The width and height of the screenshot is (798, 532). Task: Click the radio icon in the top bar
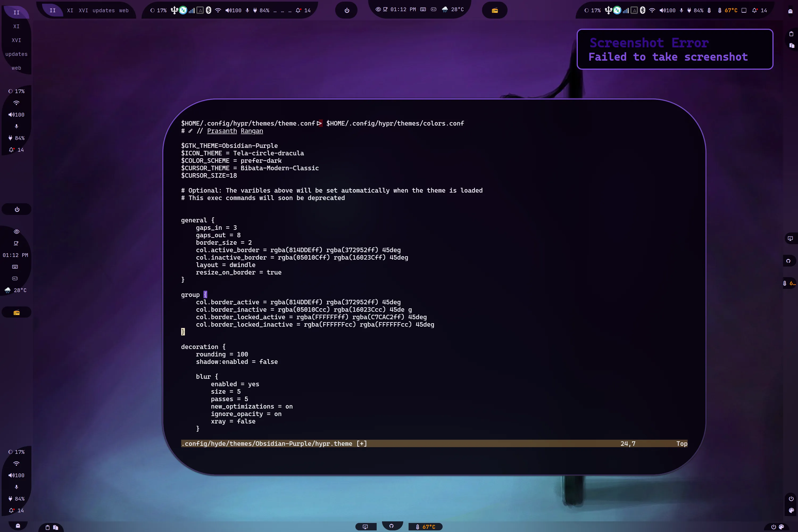pyautogui.click(x=495, y=11)
